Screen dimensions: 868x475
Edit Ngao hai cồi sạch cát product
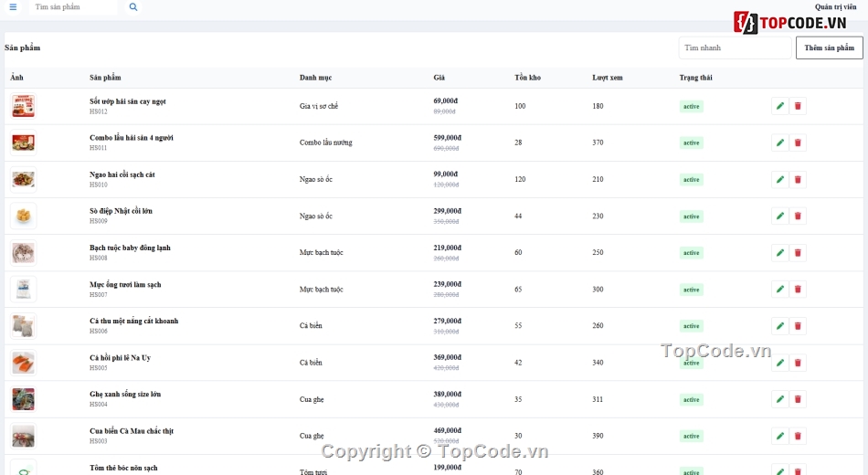780,179
